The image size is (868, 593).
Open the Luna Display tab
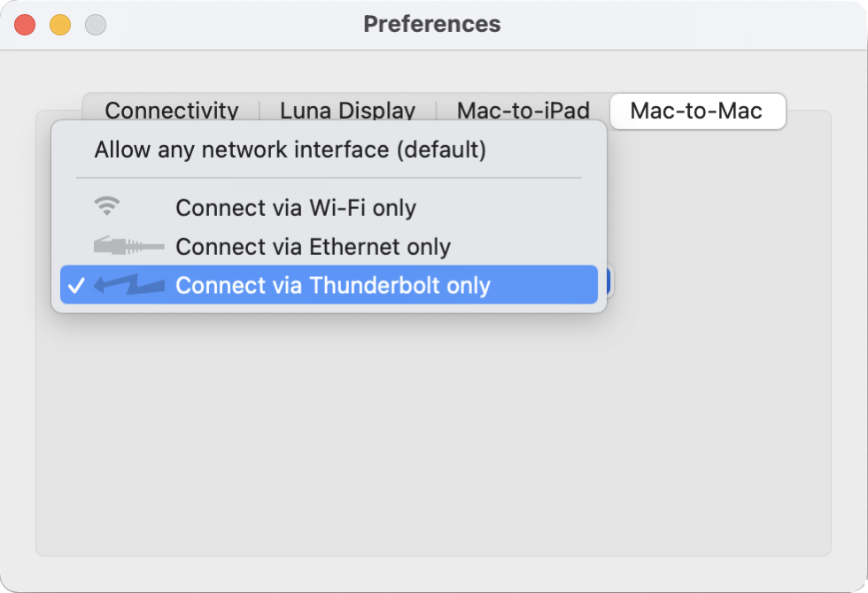click(x=347, y=110)
